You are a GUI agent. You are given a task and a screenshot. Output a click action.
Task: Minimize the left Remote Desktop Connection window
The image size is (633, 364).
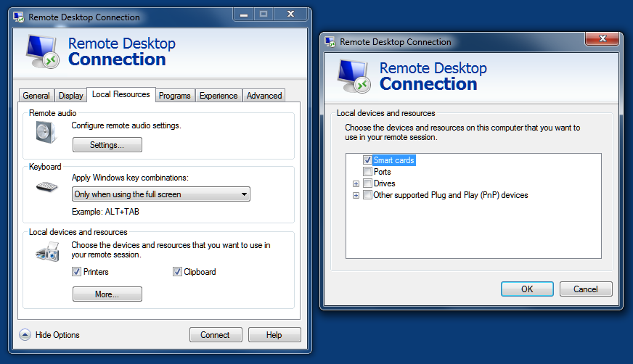(x=244, y=15)
